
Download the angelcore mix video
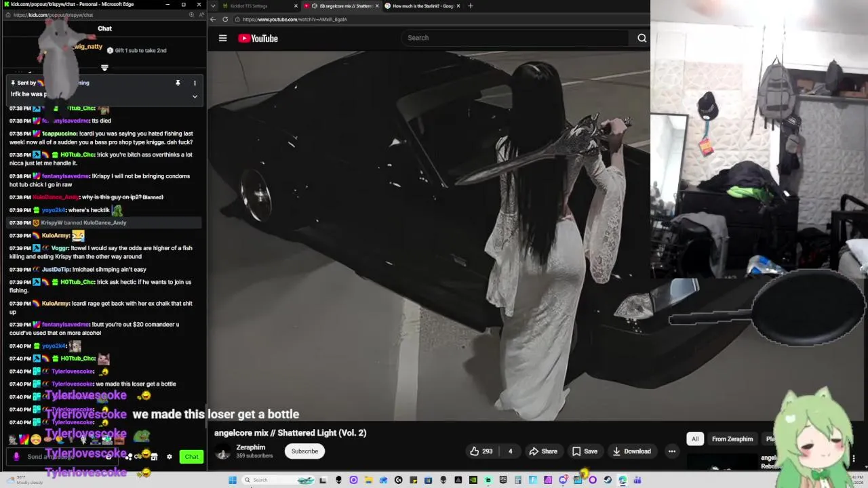pos(631,451)
